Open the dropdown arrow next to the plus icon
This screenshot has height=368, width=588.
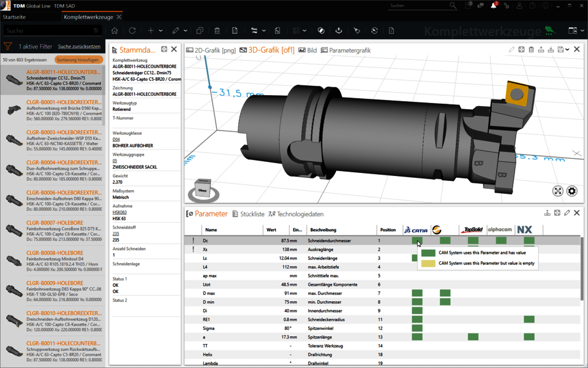point(160,31)
